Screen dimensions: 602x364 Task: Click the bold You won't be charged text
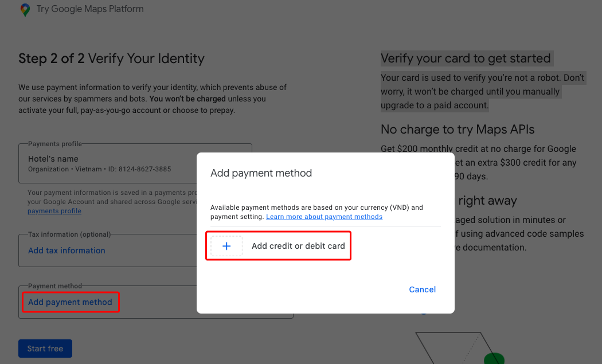187,99
